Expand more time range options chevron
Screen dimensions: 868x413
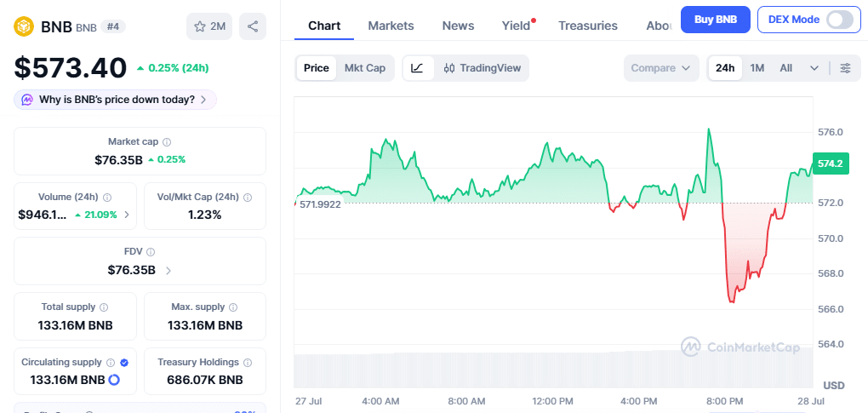tap(814, 68)
